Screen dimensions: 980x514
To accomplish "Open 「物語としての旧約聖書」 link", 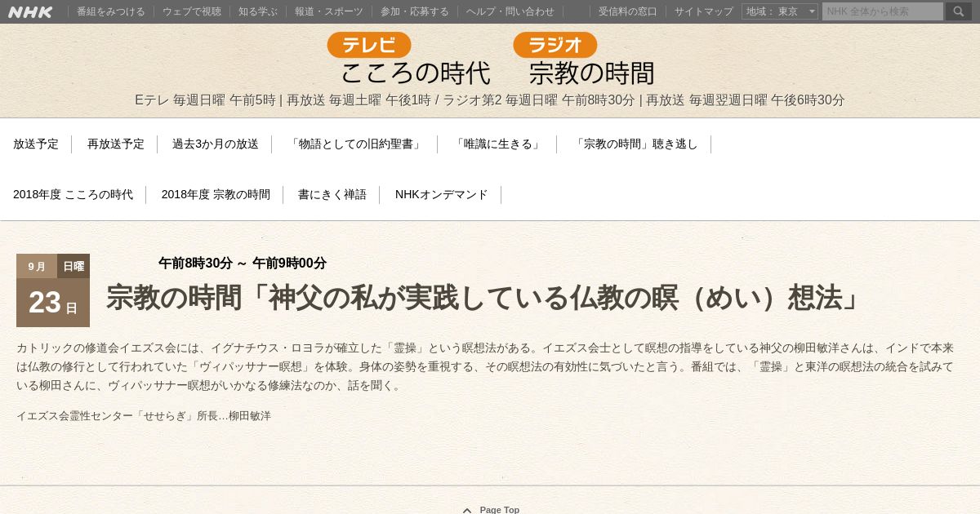I will click(356, 144).
